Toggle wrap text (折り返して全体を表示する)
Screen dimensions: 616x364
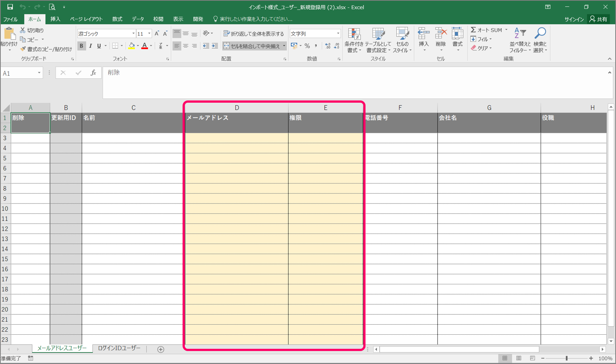pos(254,34)
